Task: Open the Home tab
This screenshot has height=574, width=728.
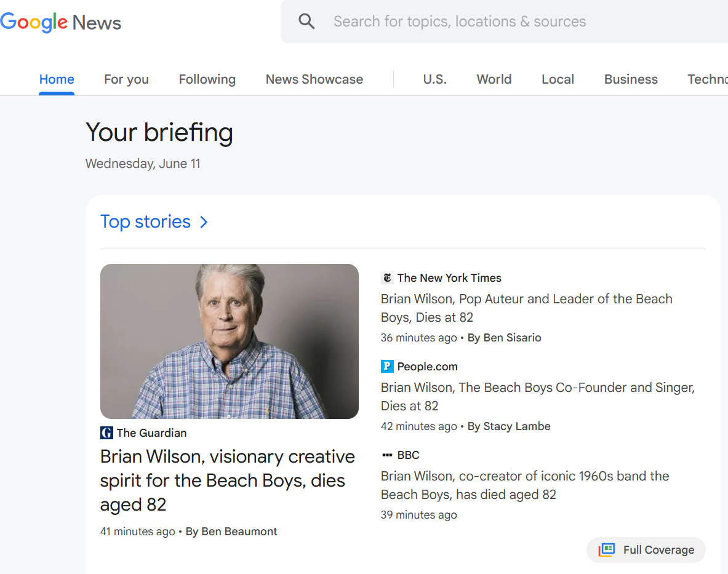Action: pyautogui.click(x=57, y=79)
